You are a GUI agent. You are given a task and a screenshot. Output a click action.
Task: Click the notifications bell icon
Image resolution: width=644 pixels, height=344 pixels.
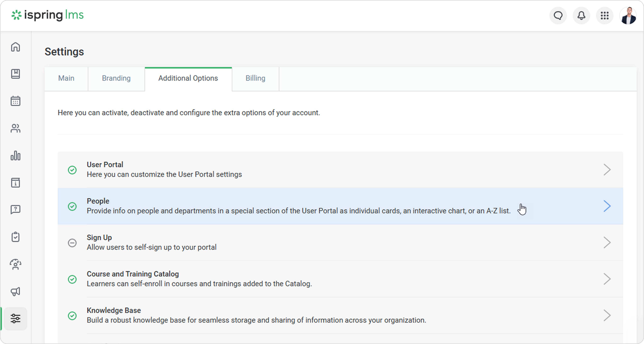point(581,16)
